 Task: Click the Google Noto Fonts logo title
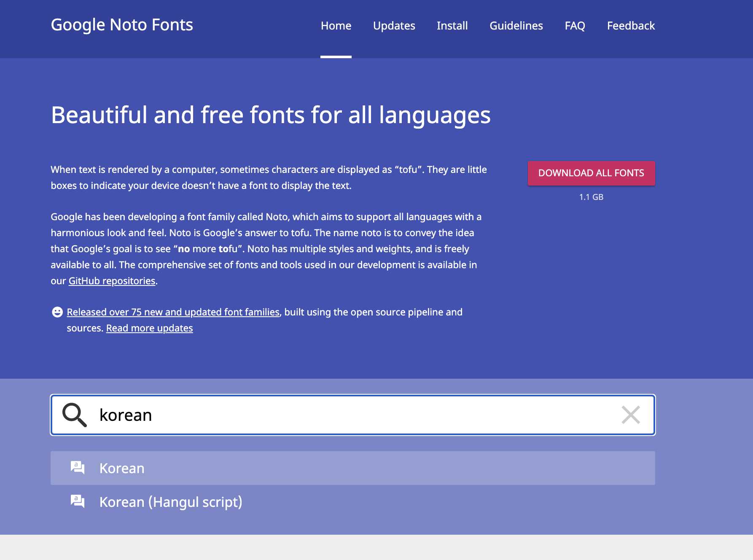pyautogui.click(x=122, y=25)
